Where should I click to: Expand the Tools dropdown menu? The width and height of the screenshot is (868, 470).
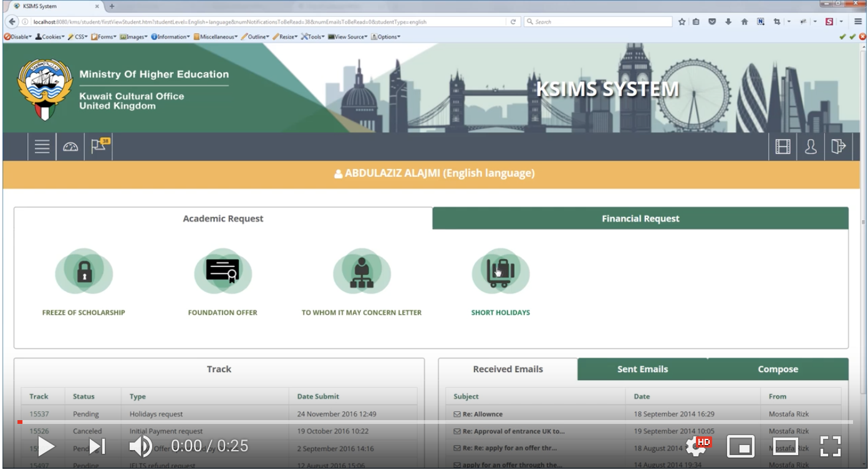click(x=313, y=37)
